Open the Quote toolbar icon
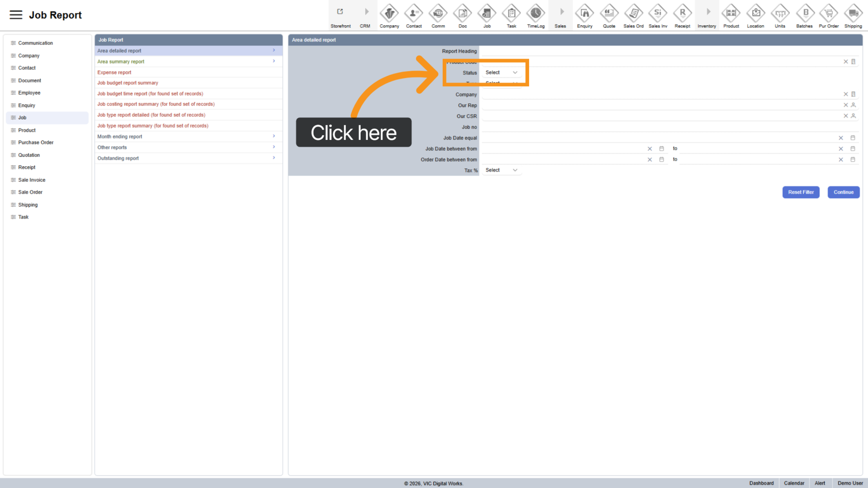Image resolution: width=868 pixels, height=488 pixels. (609, 13)
